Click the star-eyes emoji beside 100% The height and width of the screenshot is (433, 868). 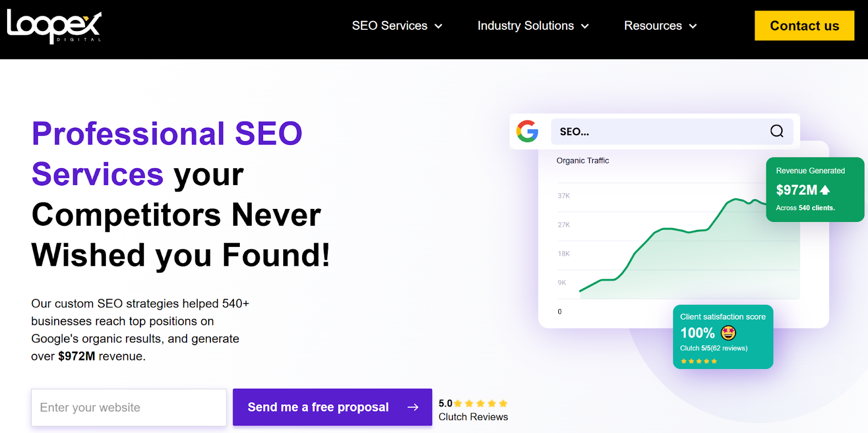pyautogui.click(x=728, y=333)
